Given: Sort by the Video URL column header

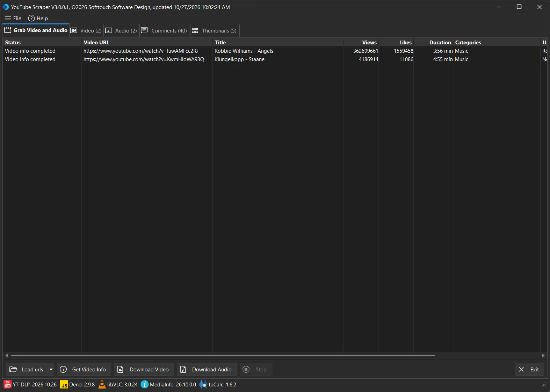Looking at the screenshot, I should click(147, 42).
